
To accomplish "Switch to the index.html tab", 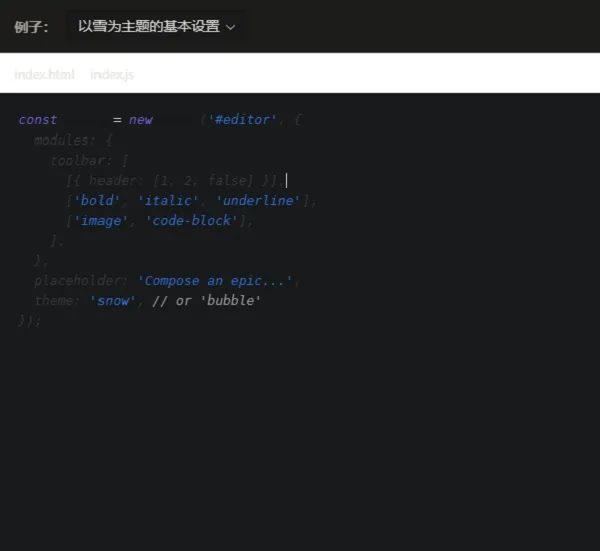I will [44, 74].
